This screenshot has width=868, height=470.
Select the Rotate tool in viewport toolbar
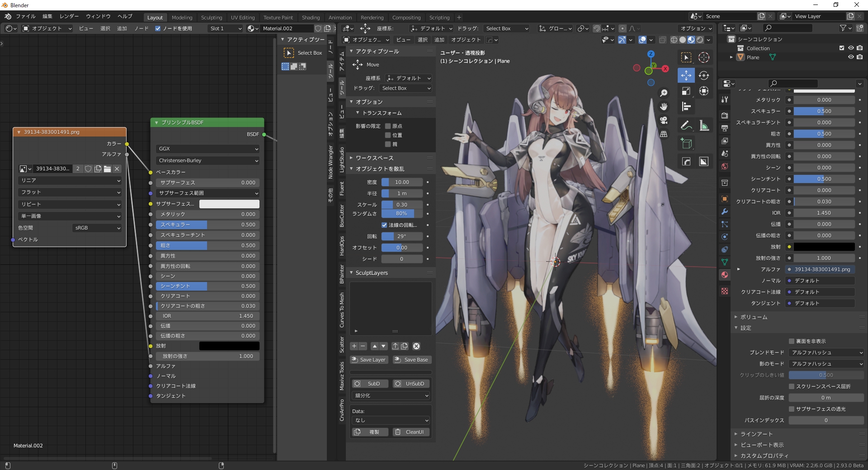(x=703, y=75)
